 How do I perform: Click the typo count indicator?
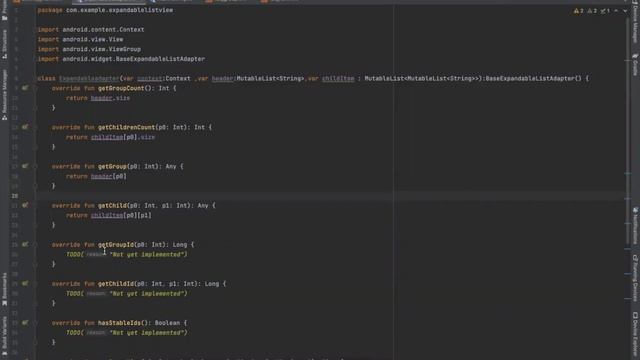[x=605, y=11]
